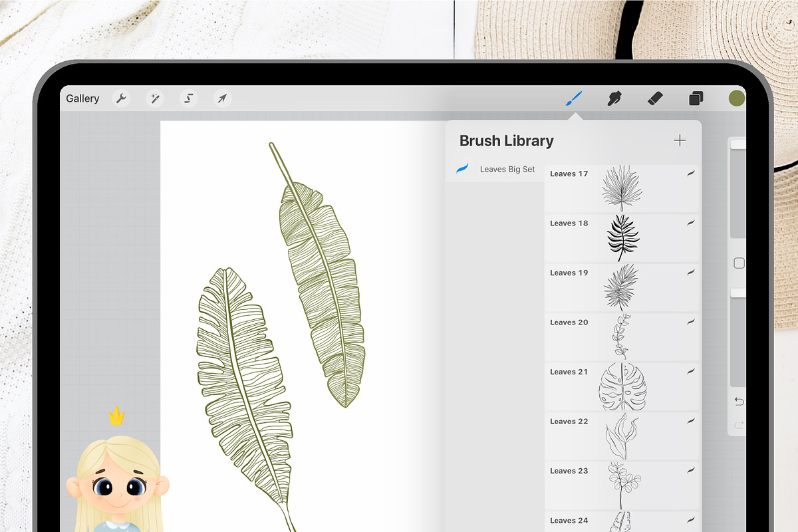The height and width of the screenshot is (532, 798).
Task: Choose the Leaves 21 monstera brush
Action: (622, 386)
